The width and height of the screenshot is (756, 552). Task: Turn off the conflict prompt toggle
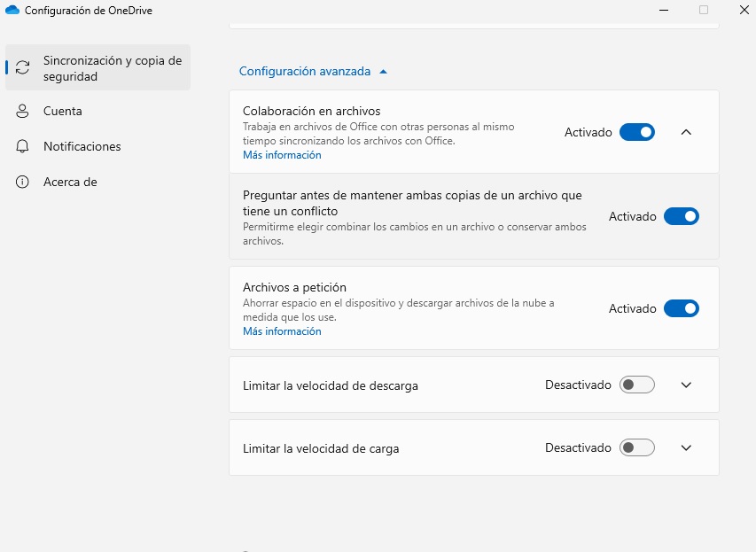[682, 216]
